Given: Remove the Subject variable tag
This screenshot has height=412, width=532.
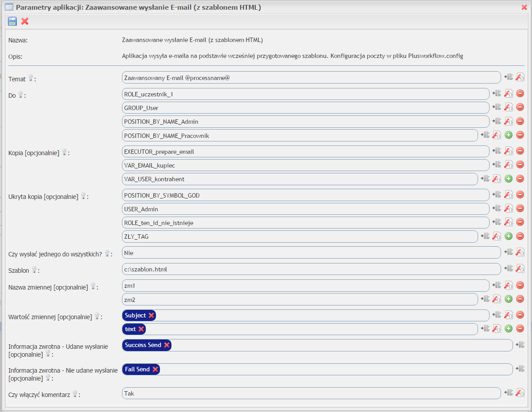Looking at the screenshot, I should 151,315.
